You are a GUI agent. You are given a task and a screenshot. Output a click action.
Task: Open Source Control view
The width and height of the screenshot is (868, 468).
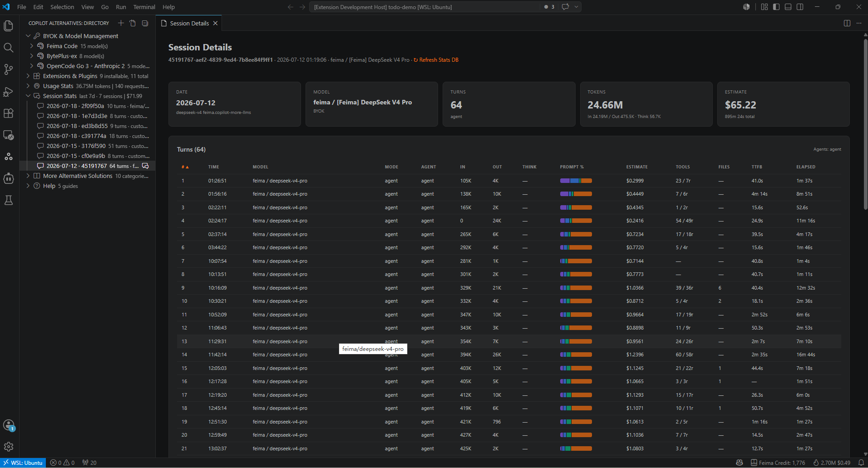9,69
